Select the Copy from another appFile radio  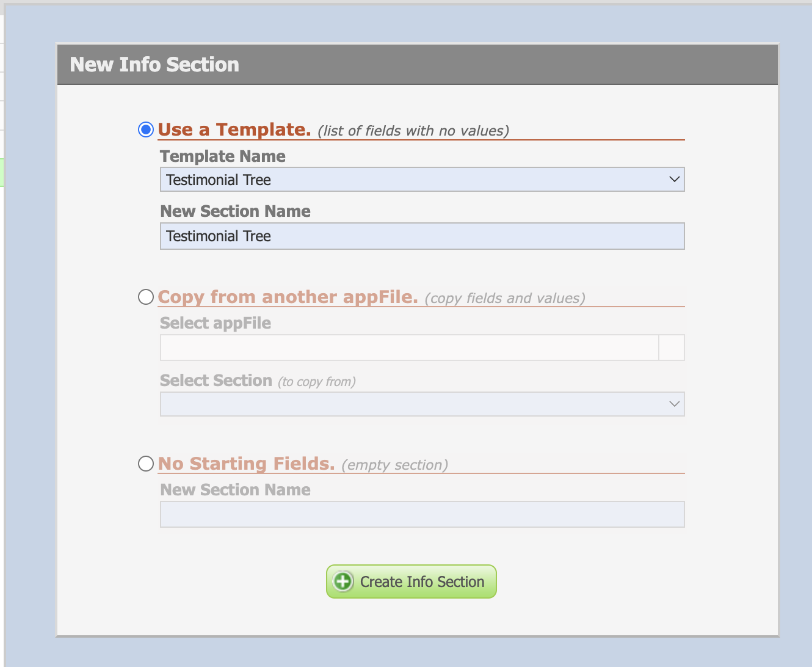pos(145,297)
